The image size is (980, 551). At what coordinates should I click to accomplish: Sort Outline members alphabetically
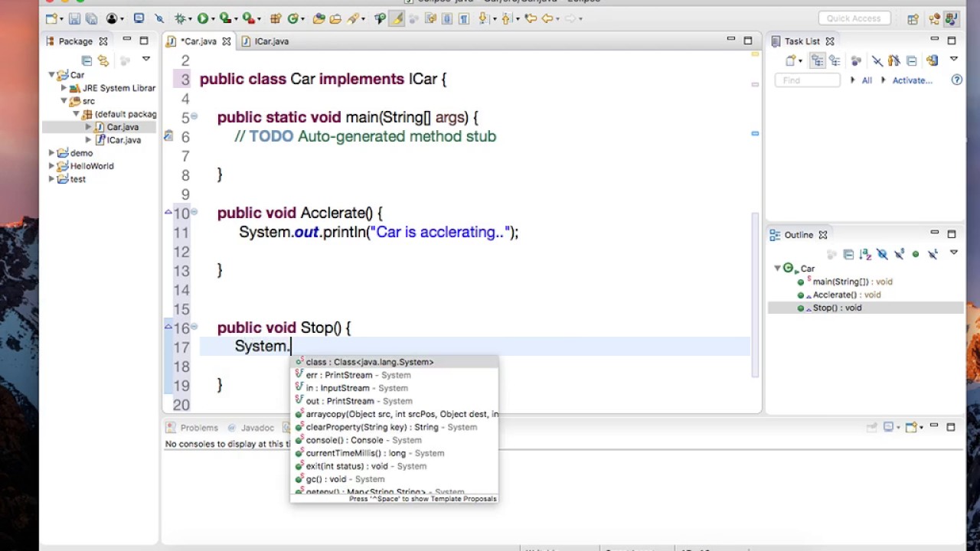(865, 254)
